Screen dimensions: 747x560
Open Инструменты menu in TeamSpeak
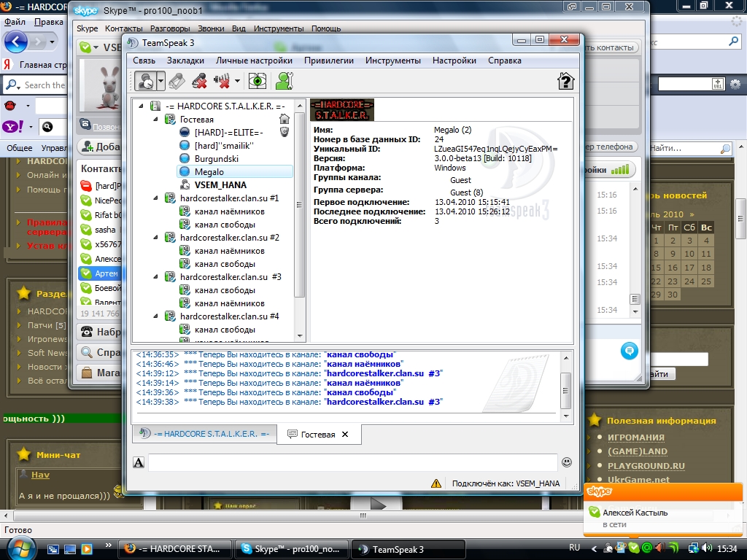(x=393, y=61)
